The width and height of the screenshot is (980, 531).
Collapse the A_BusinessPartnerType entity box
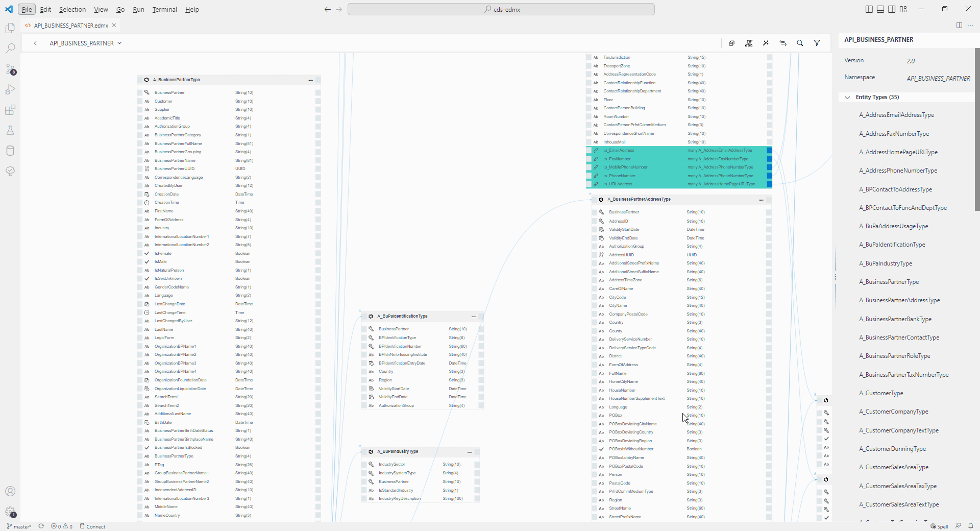(310, 80)
